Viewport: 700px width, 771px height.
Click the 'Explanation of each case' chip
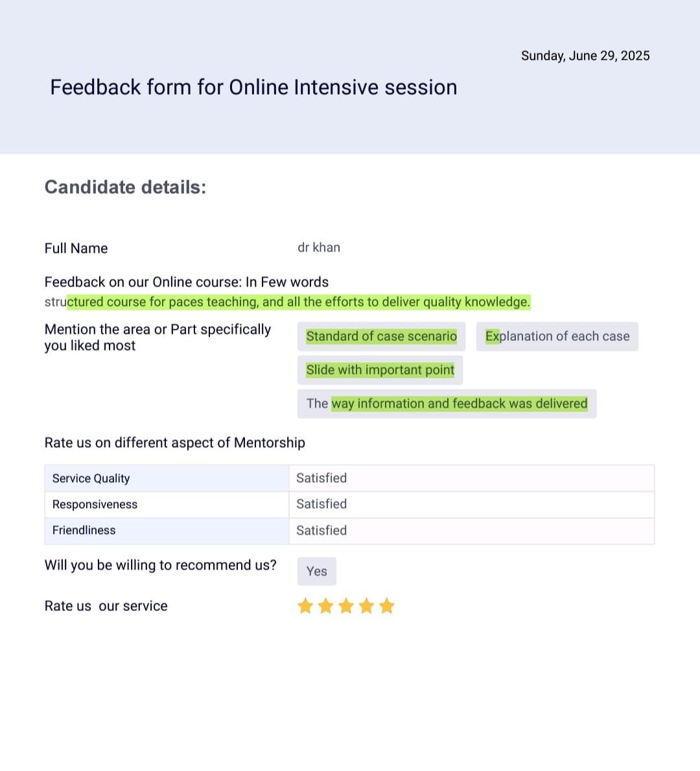point(557,336)
